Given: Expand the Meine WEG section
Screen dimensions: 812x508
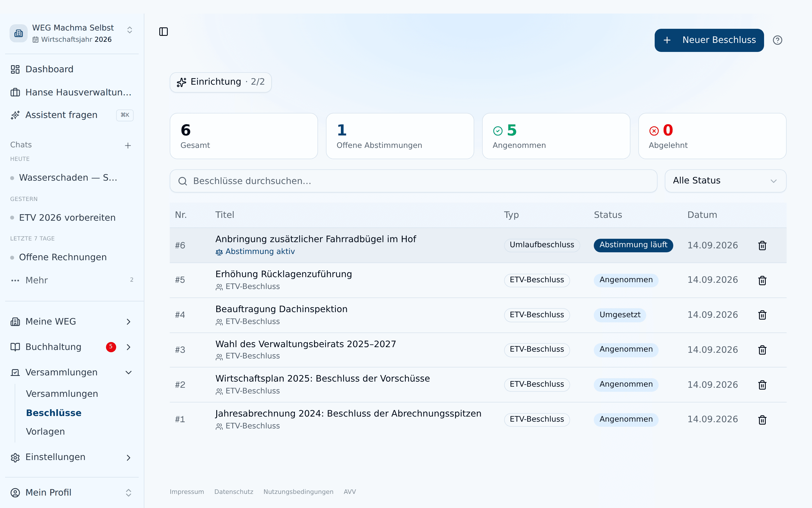Looking at the screenshot, I should [x=72, y=321].
